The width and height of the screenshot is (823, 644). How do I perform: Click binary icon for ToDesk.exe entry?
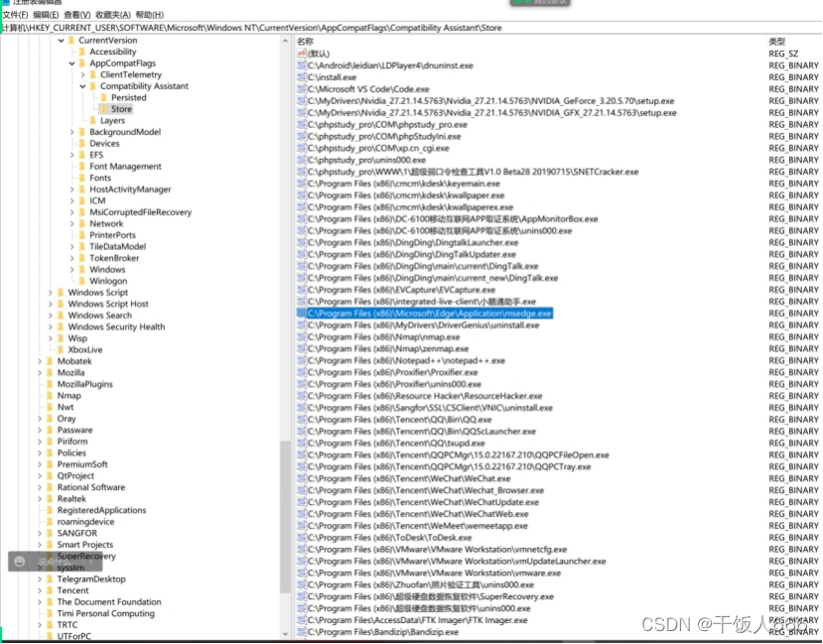pyautogui.click(x=301, y=538)
